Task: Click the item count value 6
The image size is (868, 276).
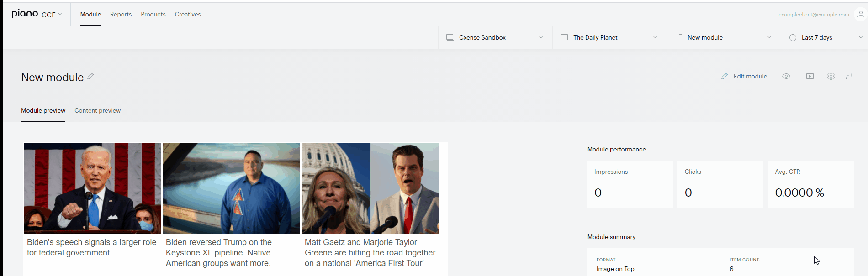Action: coord(731,269)
